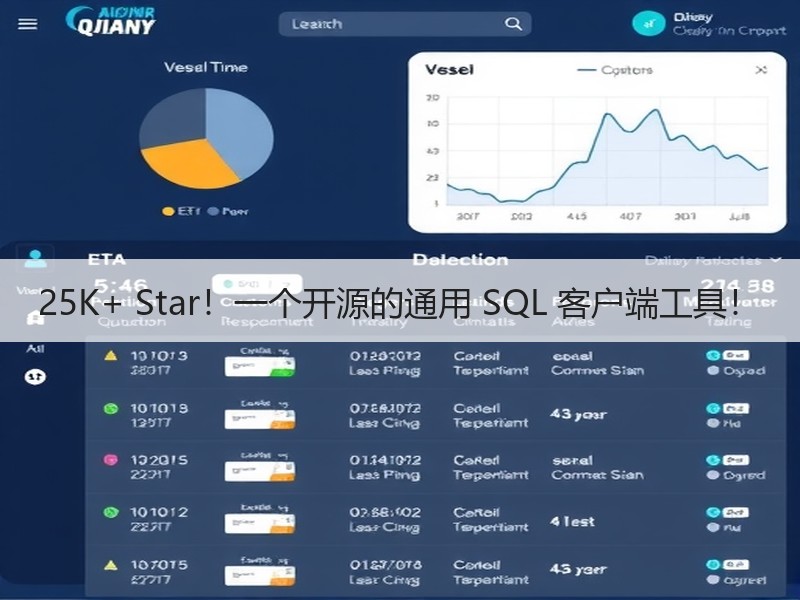This screenshot has width=800, height=600.
Task: Click the ID text 101013
Action: pyautogui.click(x=159, y=356)
